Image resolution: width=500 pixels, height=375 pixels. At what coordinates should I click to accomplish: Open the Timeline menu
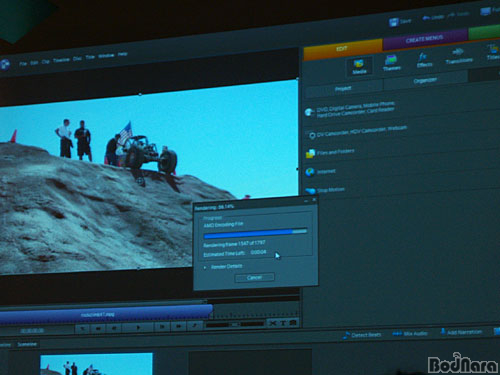coord(61,60)
